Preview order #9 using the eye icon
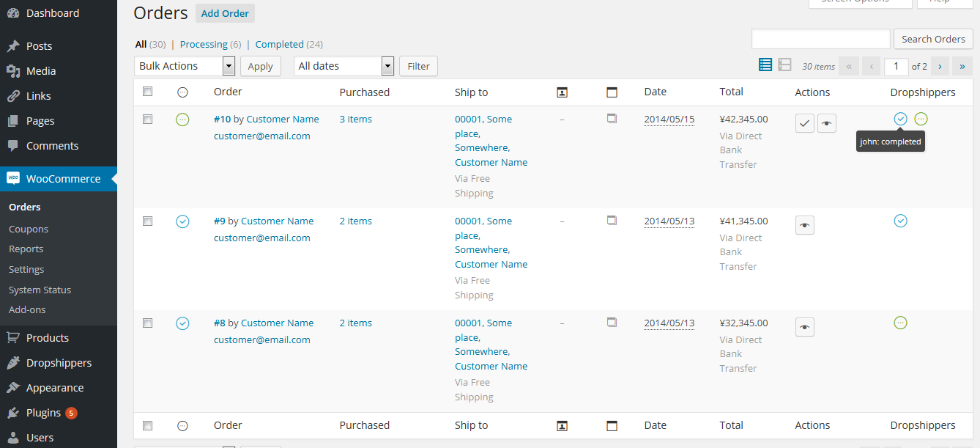The height and width of the screenshot is (448, 980). tap(804, 225)
